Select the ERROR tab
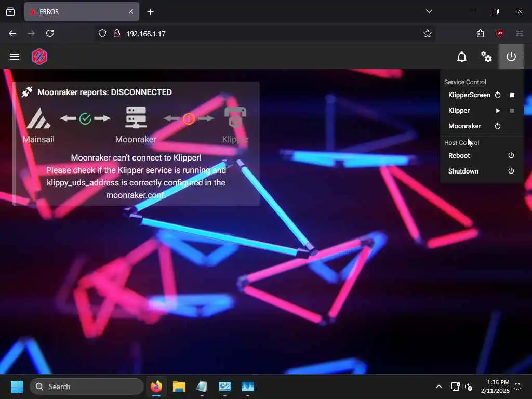This screenshot has height=399, width=532. [x=82, y=12]
